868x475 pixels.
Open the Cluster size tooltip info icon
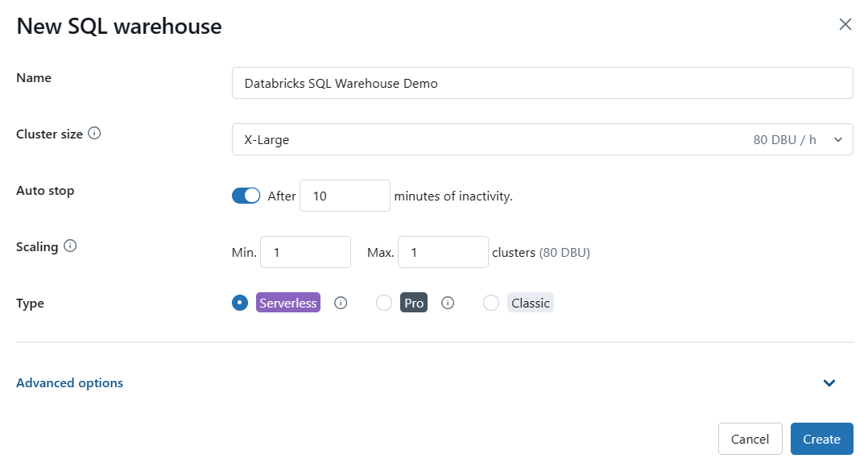tap(94, 134)
